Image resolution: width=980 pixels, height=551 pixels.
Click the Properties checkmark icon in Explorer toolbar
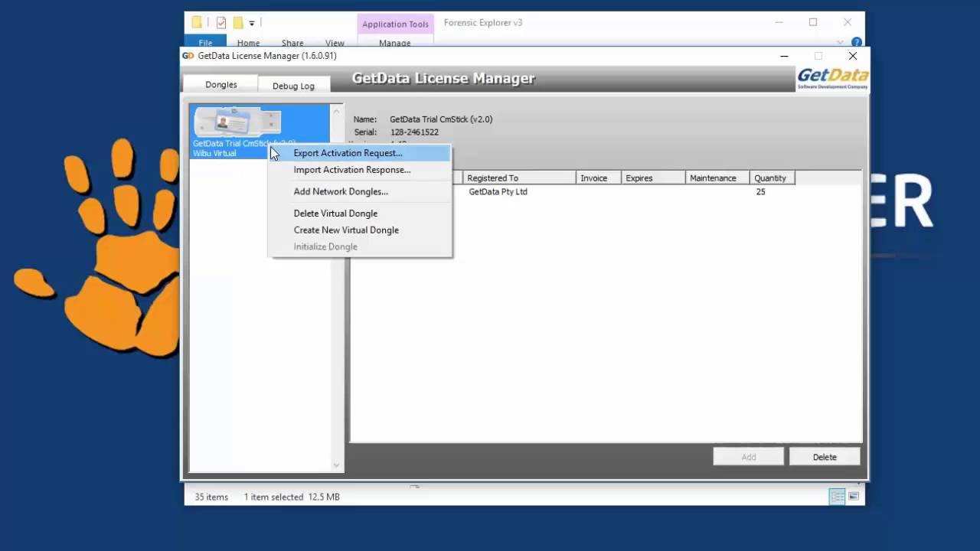pos(221,23)
